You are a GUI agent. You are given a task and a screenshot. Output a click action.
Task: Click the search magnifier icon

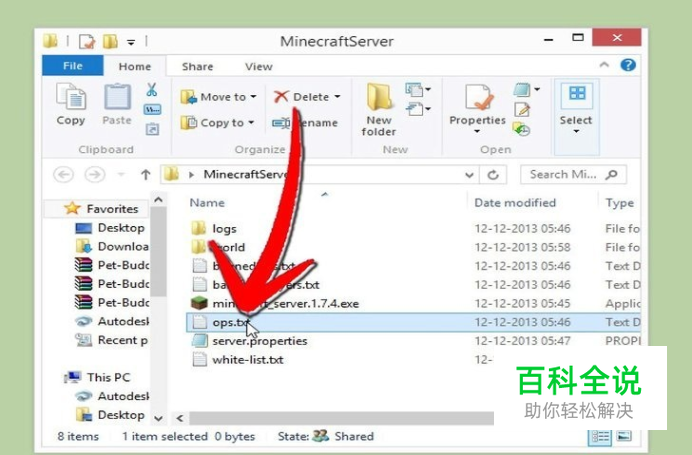(x=611, y=175)
